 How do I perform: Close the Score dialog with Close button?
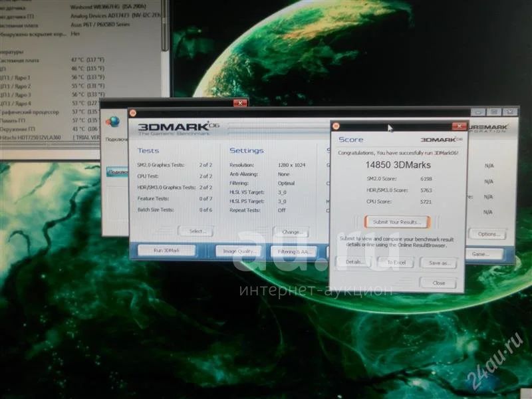point(438,283)
